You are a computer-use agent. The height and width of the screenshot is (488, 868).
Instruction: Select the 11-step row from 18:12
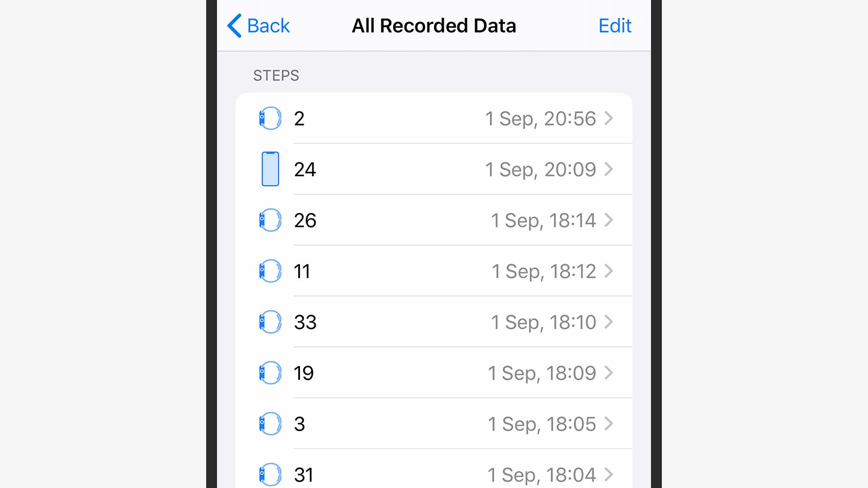[434, 271]
